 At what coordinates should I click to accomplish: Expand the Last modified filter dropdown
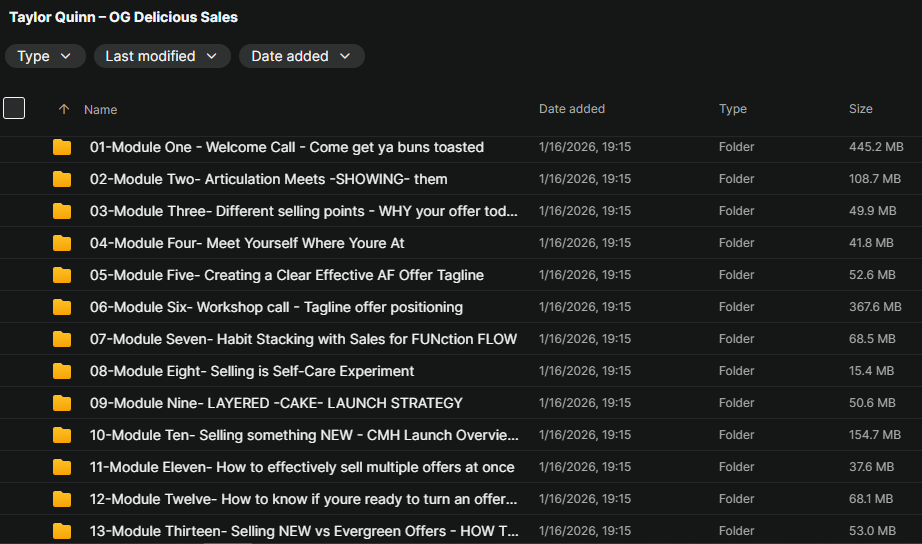(162, 56)
